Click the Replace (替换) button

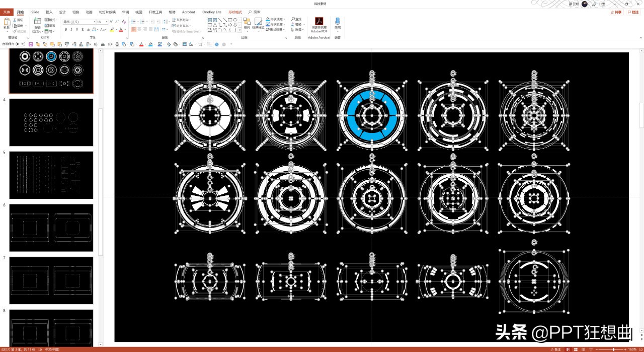tap(298, 24)
